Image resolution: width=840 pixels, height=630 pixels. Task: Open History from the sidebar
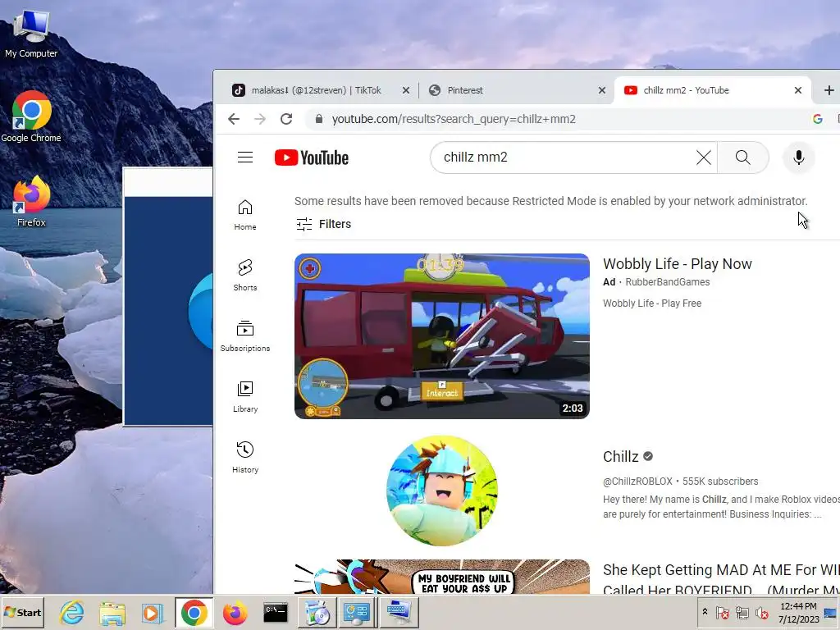(244, 457)
